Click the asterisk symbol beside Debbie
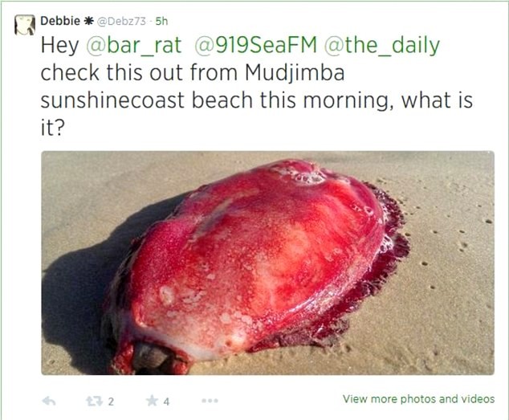This screenshot has height=420, width=509. tap(88, 21)
